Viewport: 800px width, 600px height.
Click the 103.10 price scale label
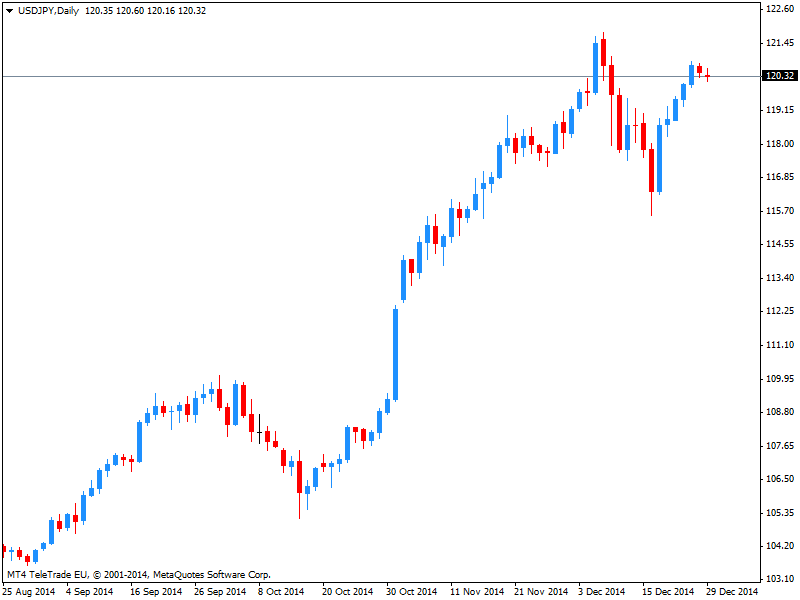point(780,579)
